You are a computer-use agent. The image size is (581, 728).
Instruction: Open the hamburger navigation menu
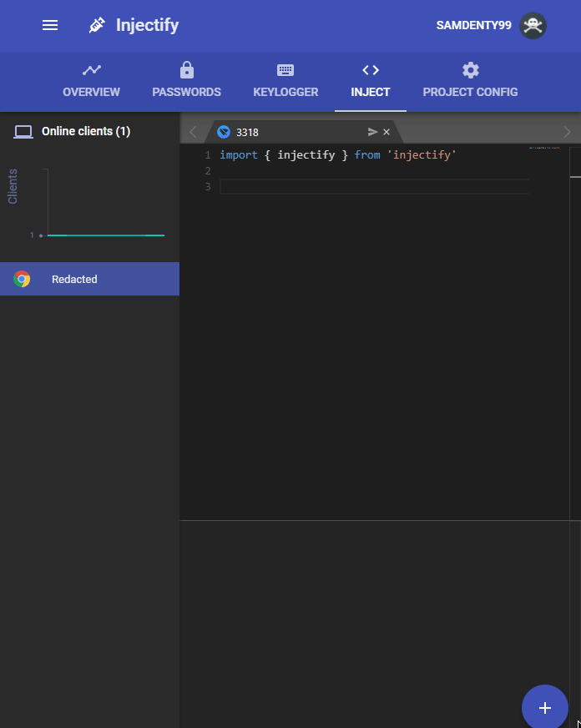(50, 25)
